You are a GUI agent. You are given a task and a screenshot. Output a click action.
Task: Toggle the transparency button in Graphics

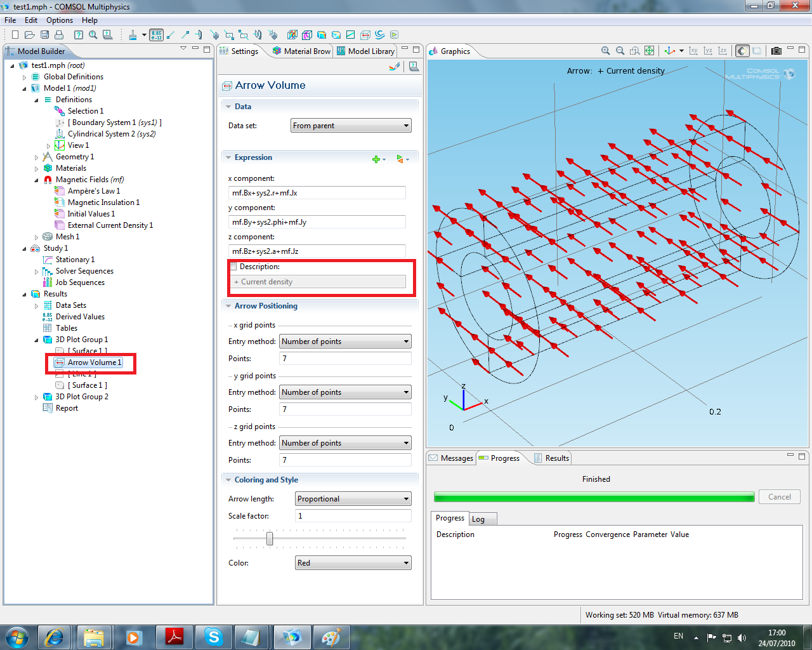pos(757,51)
